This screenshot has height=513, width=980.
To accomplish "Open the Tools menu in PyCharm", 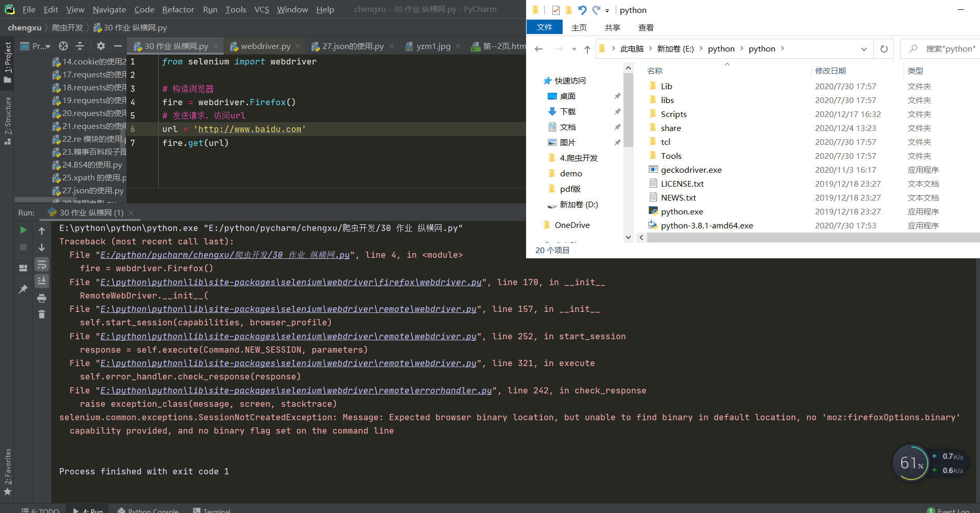I will pyautogui.click(x=235, y=9).
